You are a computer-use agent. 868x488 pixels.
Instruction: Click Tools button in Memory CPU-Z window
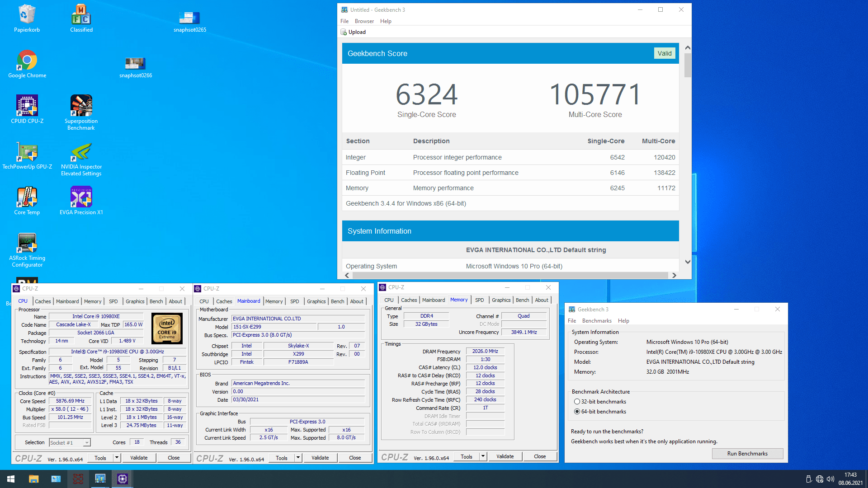(x=467, y=456)
